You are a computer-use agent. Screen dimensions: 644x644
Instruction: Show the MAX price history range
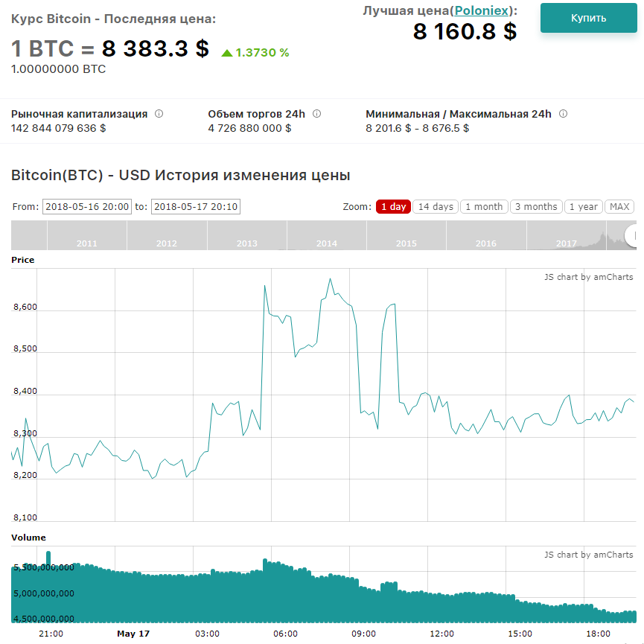[619, 206]
